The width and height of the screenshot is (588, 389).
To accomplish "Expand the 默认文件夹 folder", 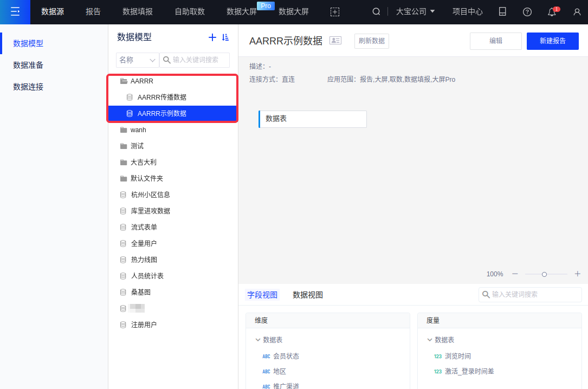I will click(124, 178).
